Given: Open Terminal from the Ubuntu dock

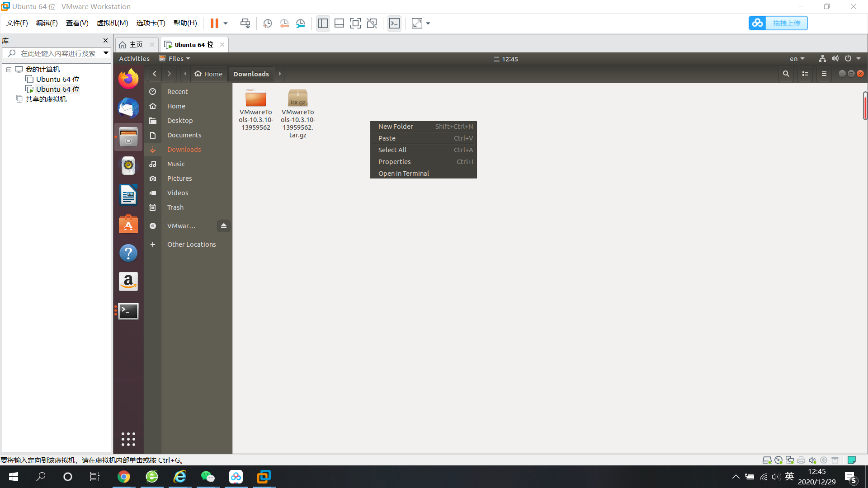Looking at the screenshot, I should [x=128, y=311].
